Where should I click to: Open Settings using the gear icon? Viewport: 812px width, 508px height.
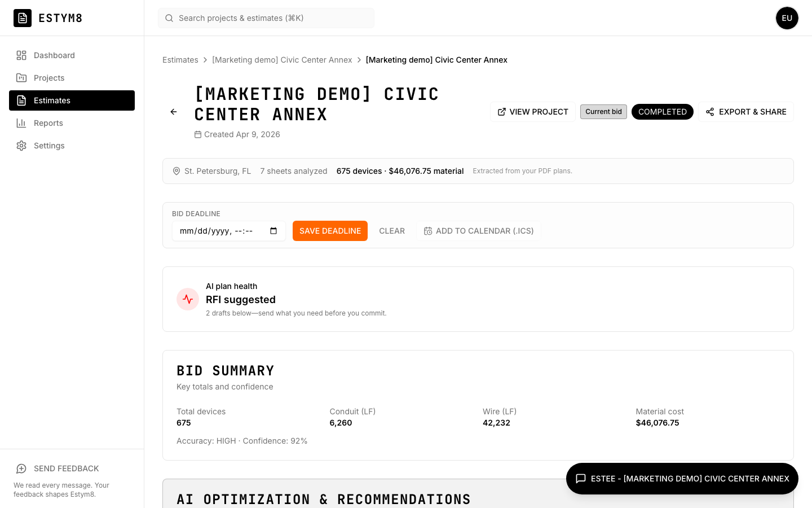tap(21, 146)
